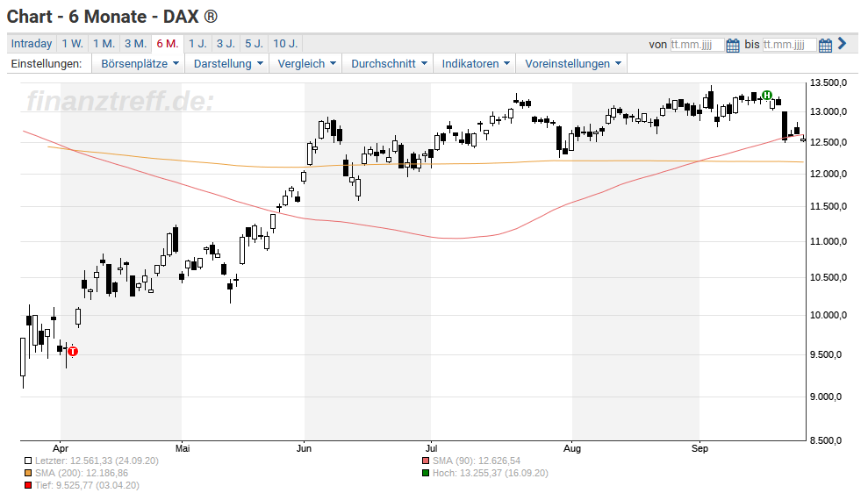Viewport: 868px width, 493px height.
Task: Select the 1 M. time range tab
Action: [104, 44]
